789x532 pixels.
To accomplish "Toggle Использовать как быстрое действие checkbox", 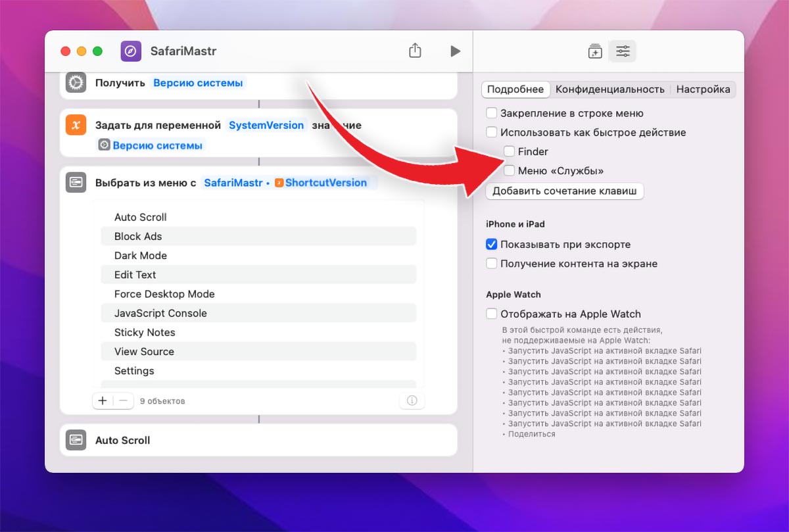I will point(492,132).
